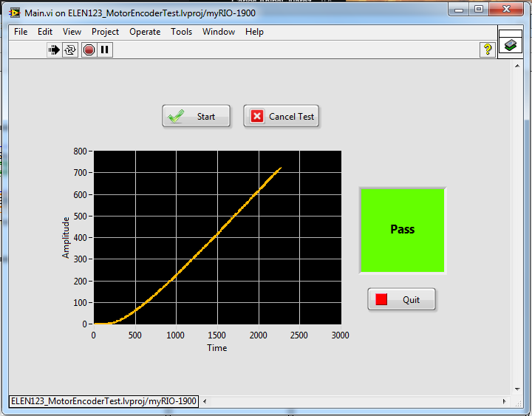Open the File menu
532x416 pixels.
coord(21,32)
